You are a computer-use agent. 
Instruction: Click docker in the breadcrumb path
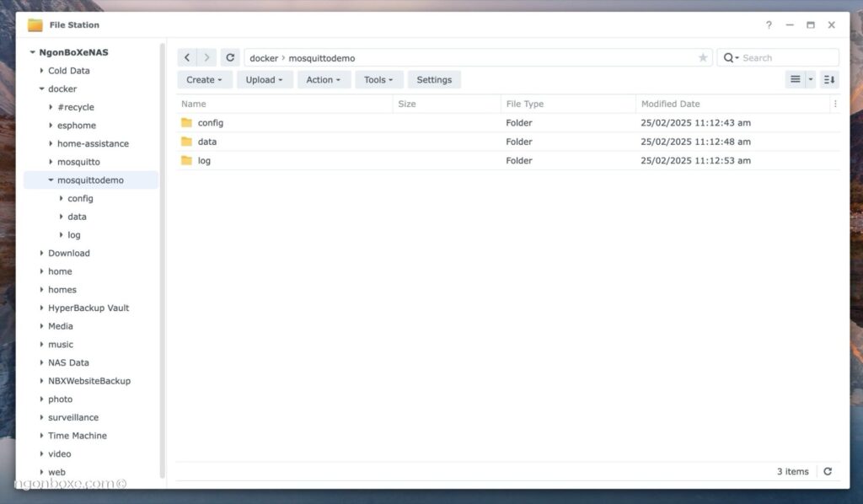point(264,58)
